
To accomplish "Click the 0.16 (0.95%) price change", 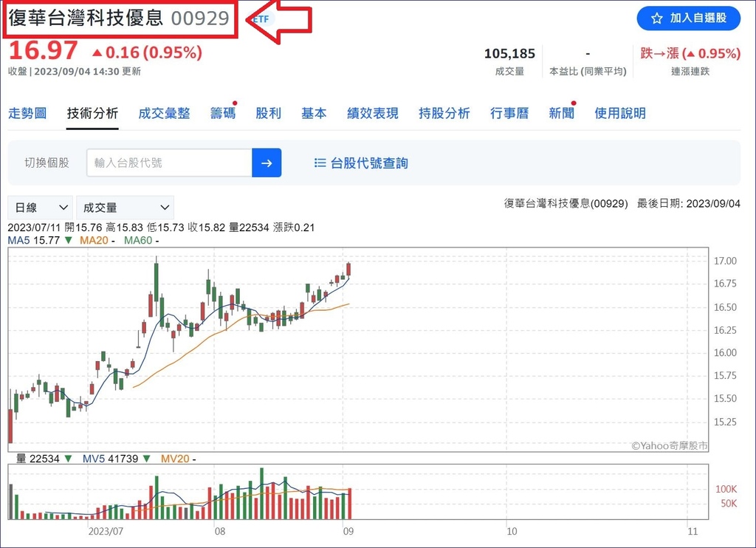I will click(x=147, y=52).
